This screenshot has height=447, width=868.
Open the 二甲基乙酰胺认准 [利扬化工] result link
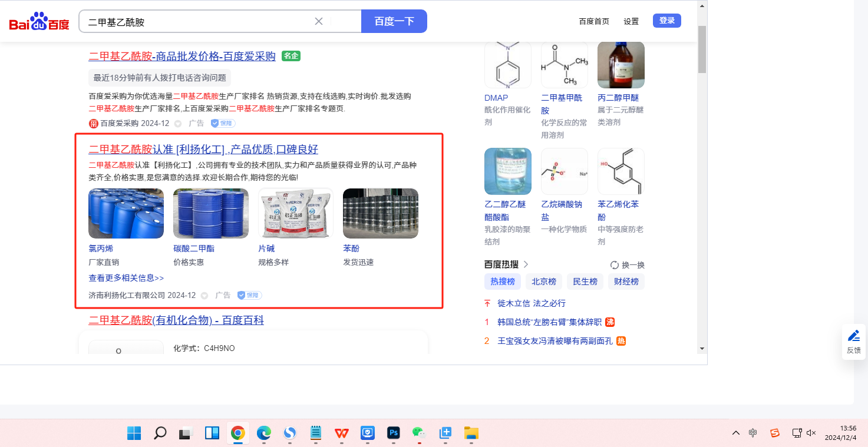(203, 149)
